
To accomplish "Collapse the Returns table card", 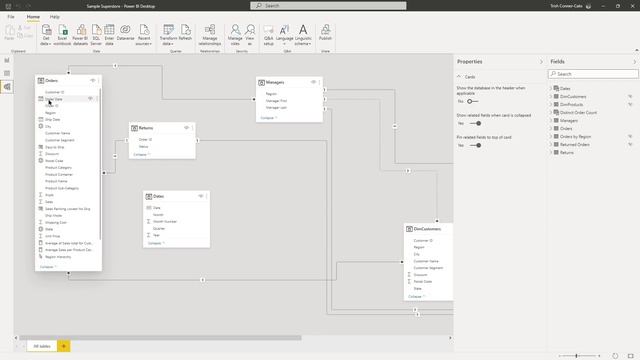I will pyautogui.click(x=142, y=155).
